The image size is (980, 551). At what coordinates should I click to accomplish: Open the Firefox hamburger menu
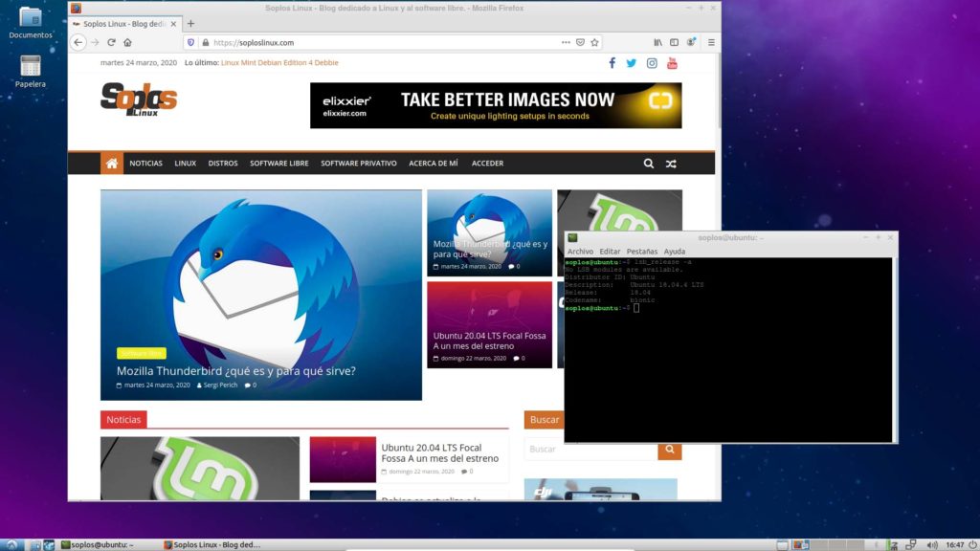pos(709,42)
